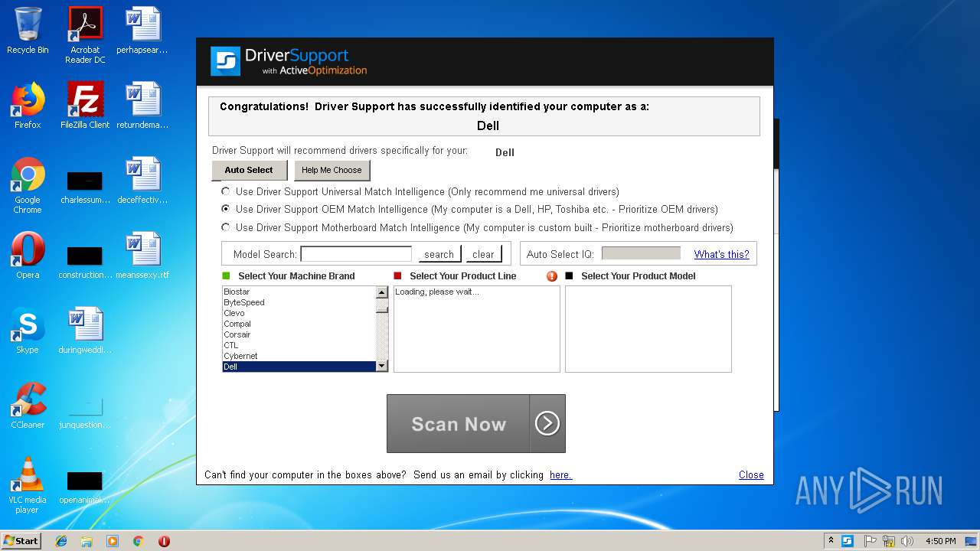Click the volume speaker tray icon
980x551 pixels.
pos(907,541)
